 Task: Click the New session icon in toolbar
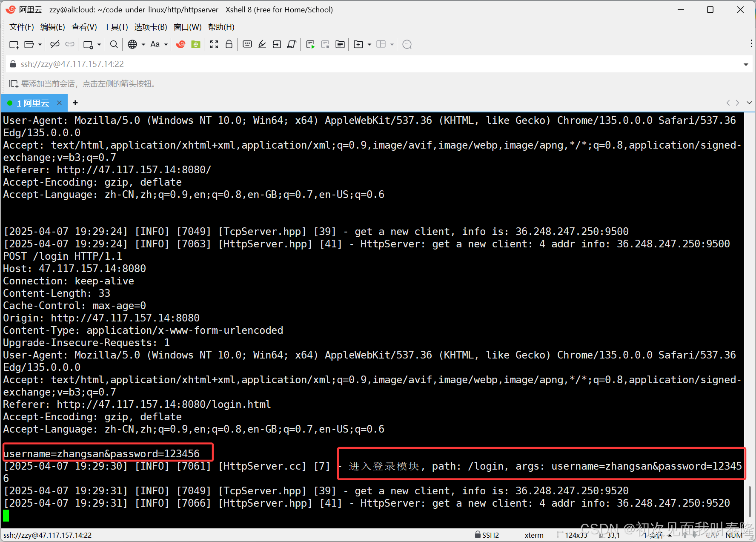click(x=14, y=44)
